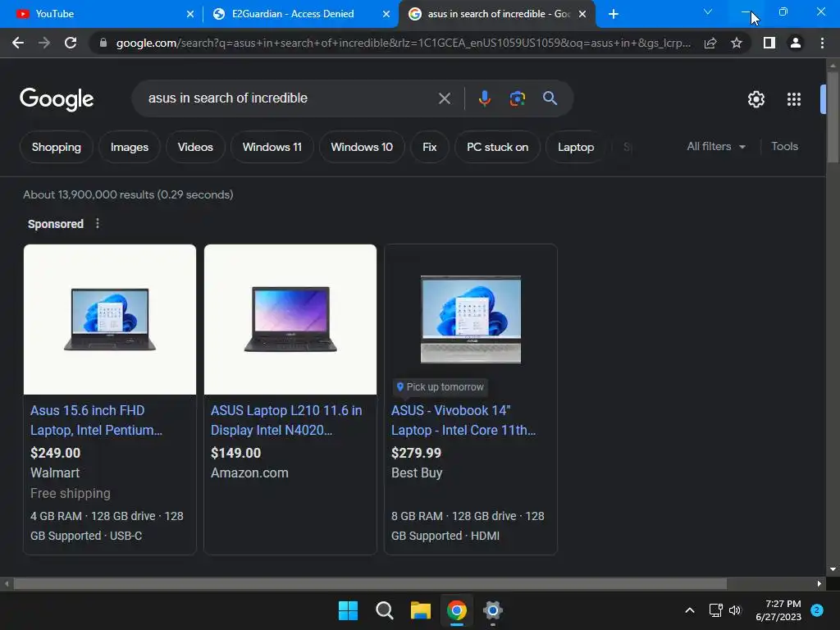Screen dimensions: 840x630
Task: Apply Windows 10 filter chip
Action: (x=362, y=147)
